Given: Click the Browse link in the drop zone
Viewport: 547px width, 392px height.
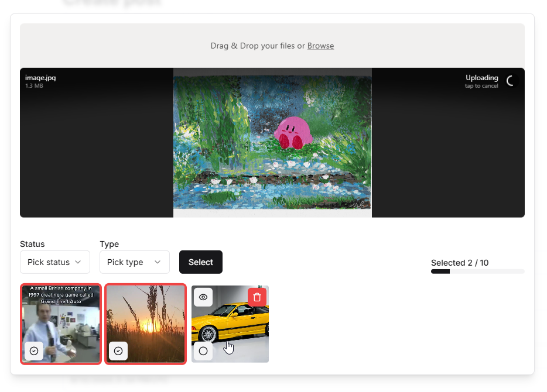Looking at the screenshot, I should coord(320,46).
